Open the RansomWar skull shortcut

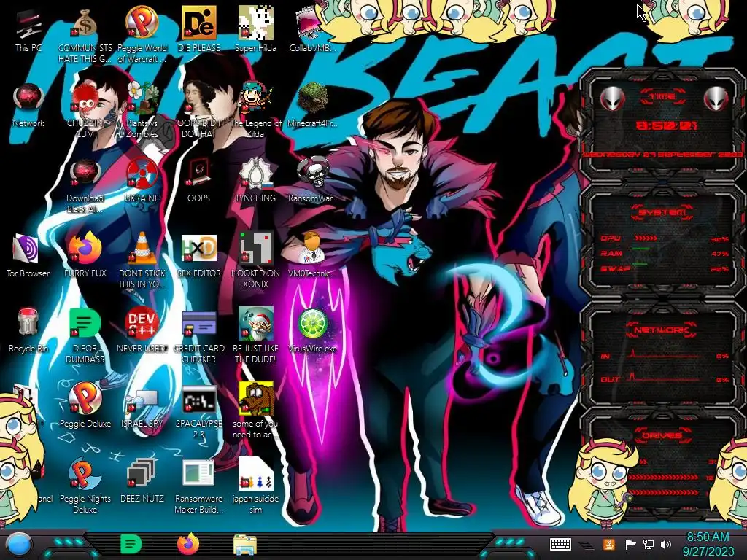(x=312, y=181)
